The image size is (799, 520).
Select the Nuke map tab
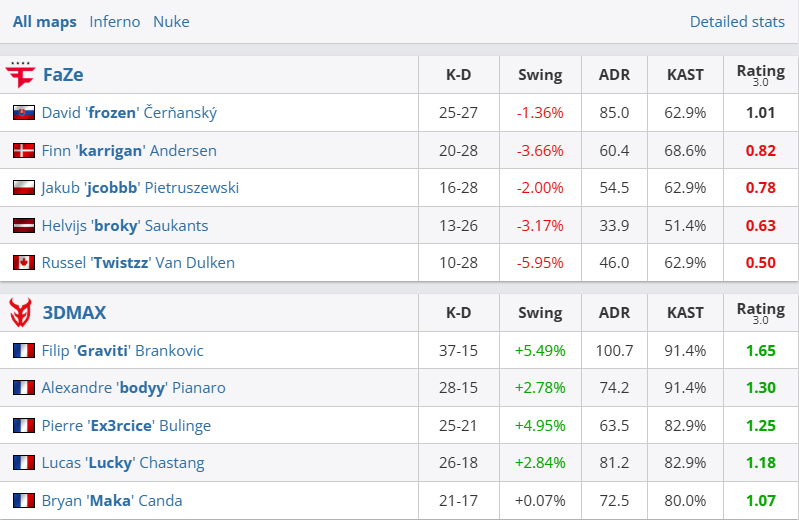coord(171,22)
